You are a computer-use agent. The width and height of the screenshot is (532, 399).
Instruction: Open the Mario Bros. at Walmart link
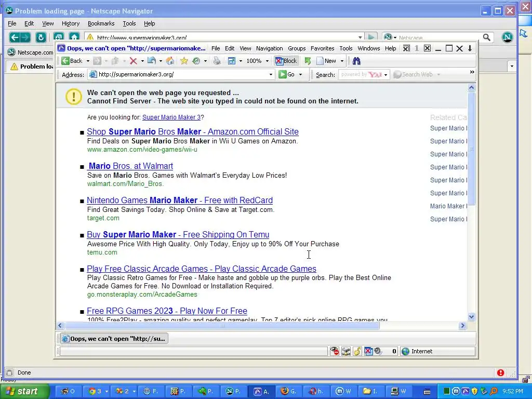pos(130,166)
